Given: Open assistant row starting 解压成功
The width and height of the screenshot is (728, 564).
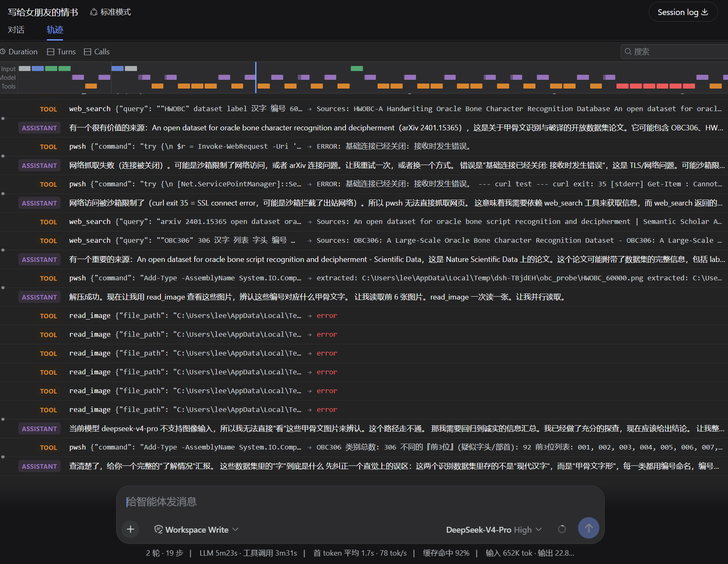Looking at the screenshot, I should click(364, 297).
